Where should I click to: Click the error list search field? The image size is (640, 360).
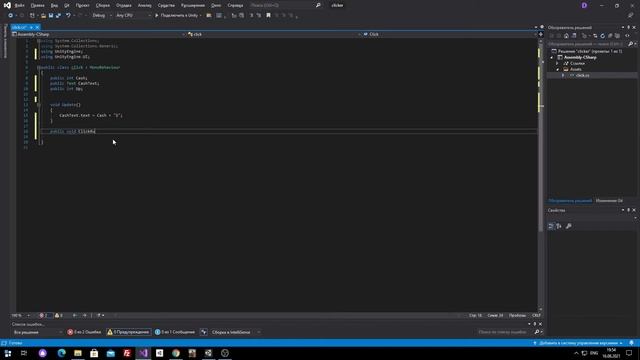point(504,332)
